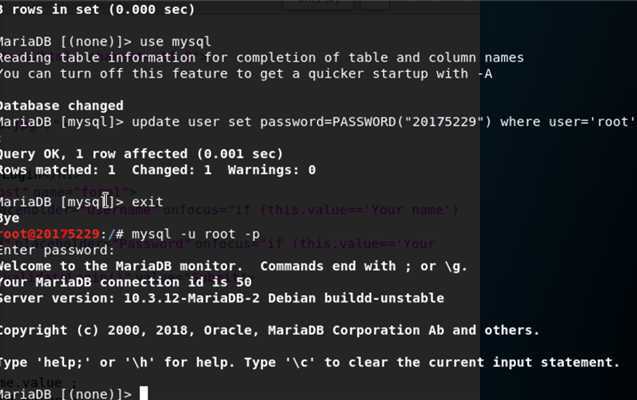
Task: Click the red root@20175229 shell prompt
Action: pos(50,234)
